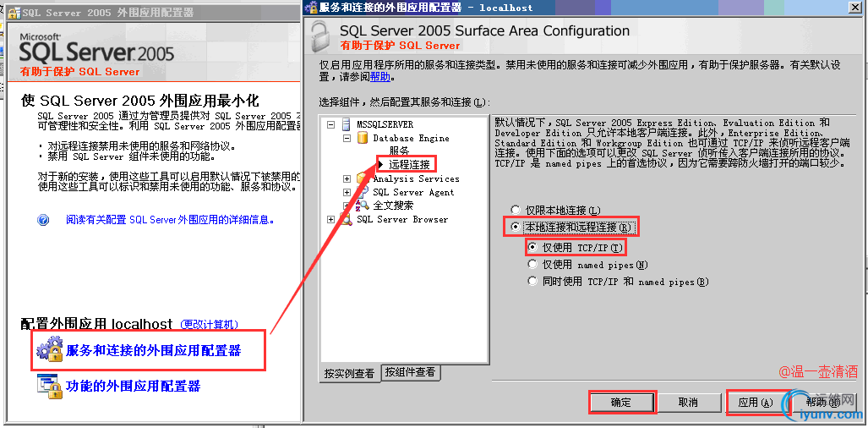Click the title bar icon of 服务和连接的外围应用配置器 window

tap(312, 8)
